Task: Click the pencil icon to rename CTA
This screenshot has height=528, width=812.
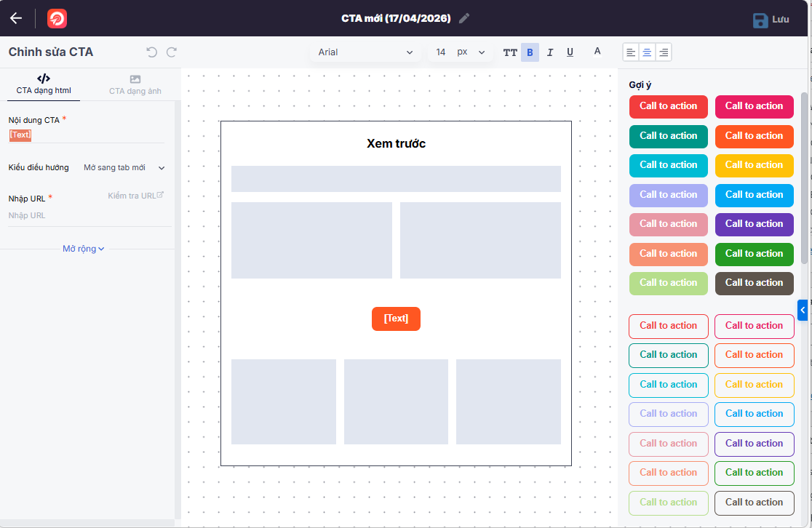Action: click(x=464, y=18)
